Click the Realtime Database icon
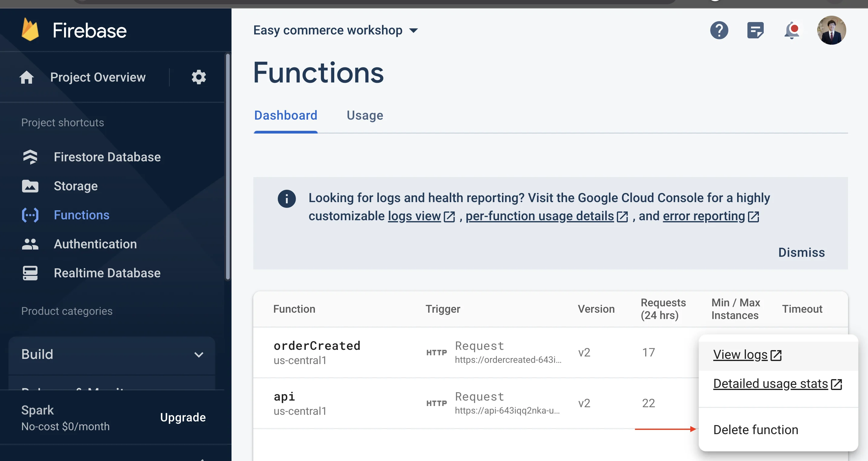This screenshot has height=461, width=868. point(30,273)
